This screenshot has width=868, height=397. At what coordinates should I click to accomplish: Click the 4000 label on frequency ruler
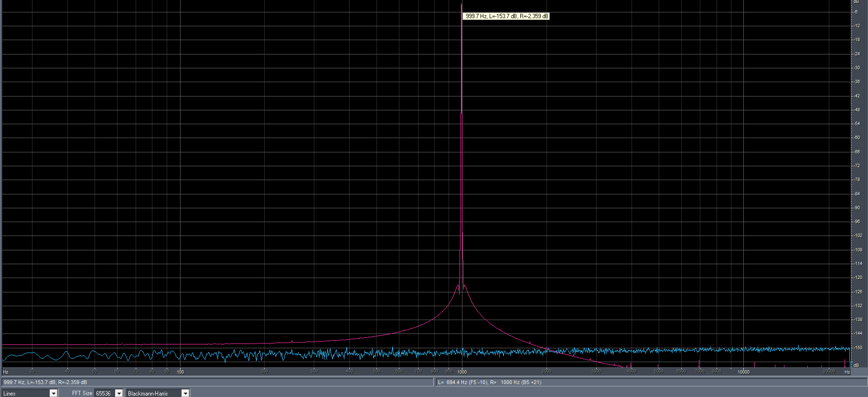632,371
